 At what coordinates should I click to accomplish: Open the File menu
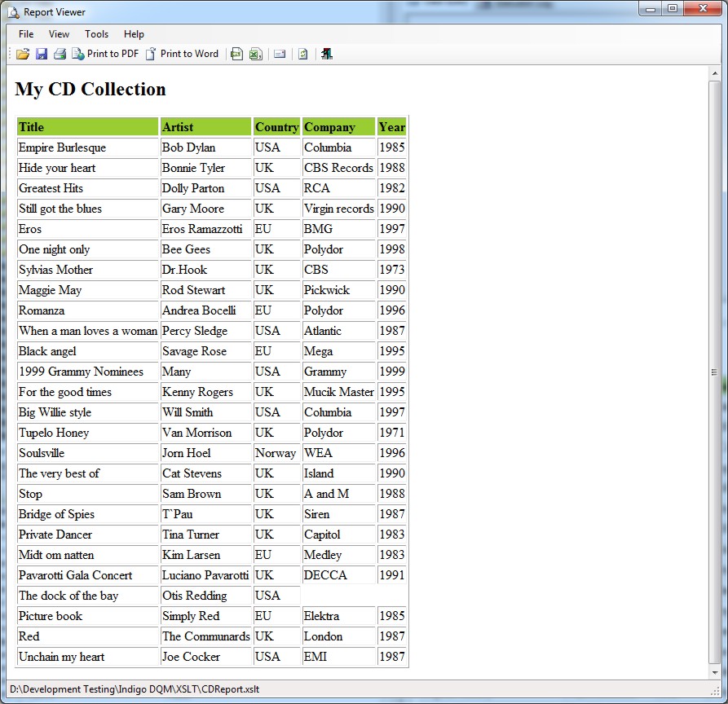point(26,34)
